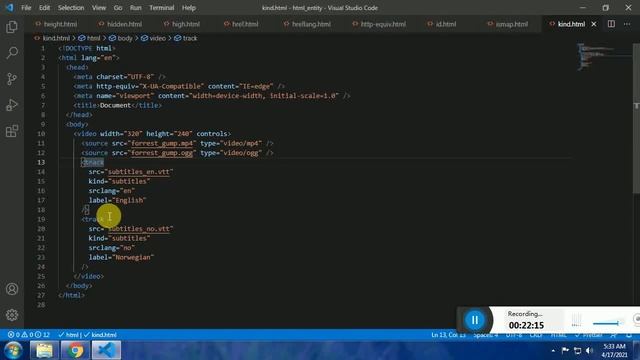The width and height of the screenshot is (640, 360).
Task: Click the notifications bell in status bar
Action: pyautogui.click(x=629, y=335)
